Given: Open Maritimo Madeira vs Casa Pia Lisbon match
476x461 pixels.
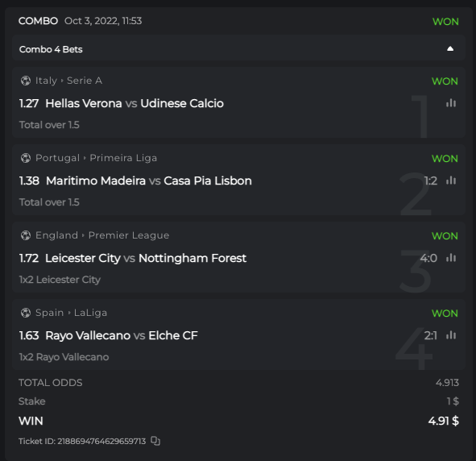Looking at the screenshot, I should coord(149,181).
